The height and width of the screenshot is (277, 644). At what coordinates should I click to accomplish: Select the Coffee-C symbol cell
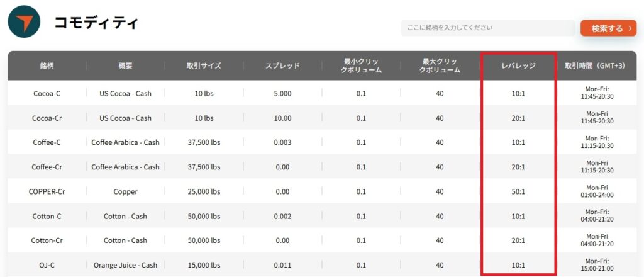click(47, 142)
